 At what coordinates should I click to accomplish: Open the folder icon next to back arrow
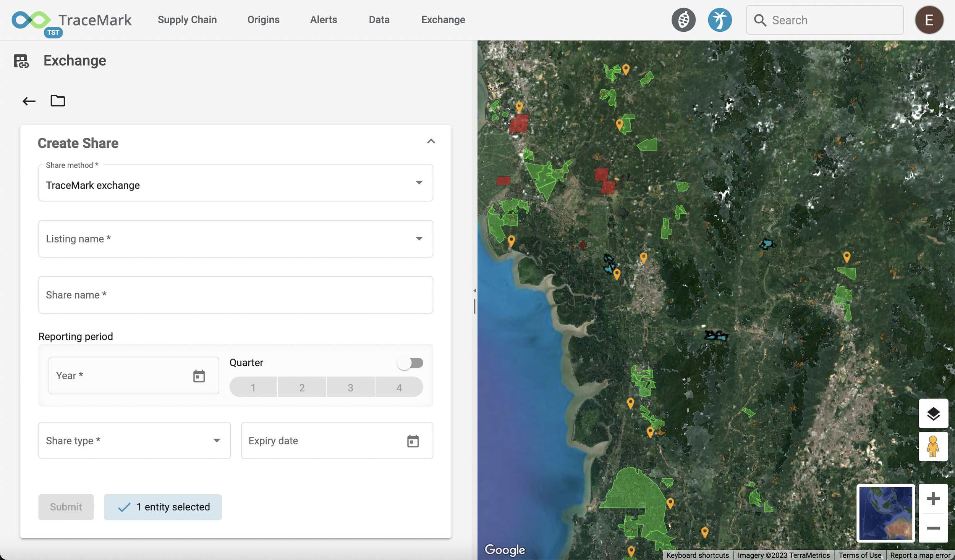point(58,101)
